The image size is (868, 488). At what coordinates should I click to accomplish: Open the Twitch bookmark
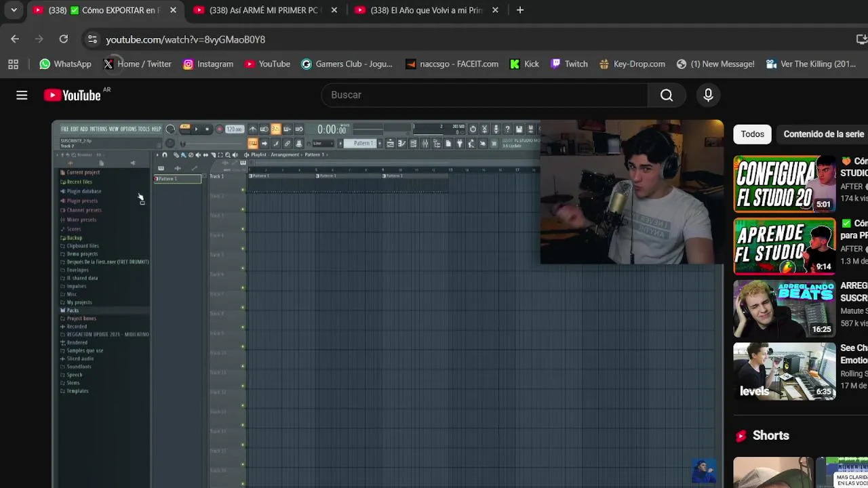568,64
